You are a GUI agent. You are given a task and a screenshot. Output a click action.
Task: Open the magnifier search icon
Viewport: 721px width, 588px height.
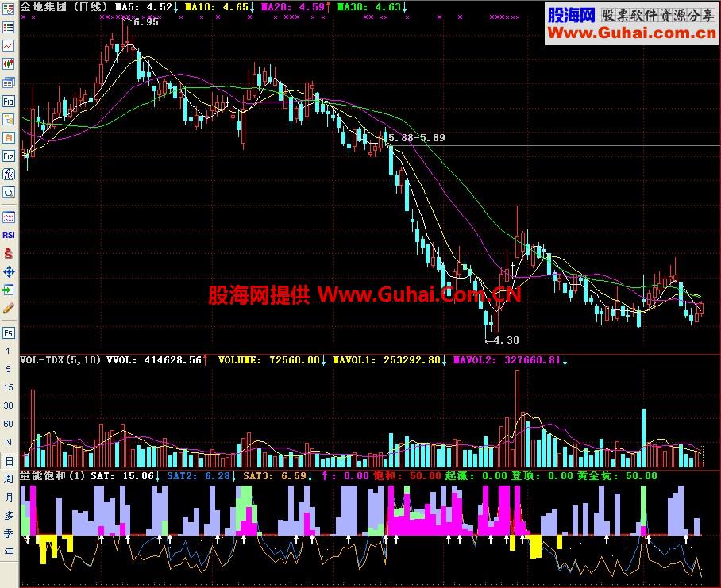tap(8, 193)
